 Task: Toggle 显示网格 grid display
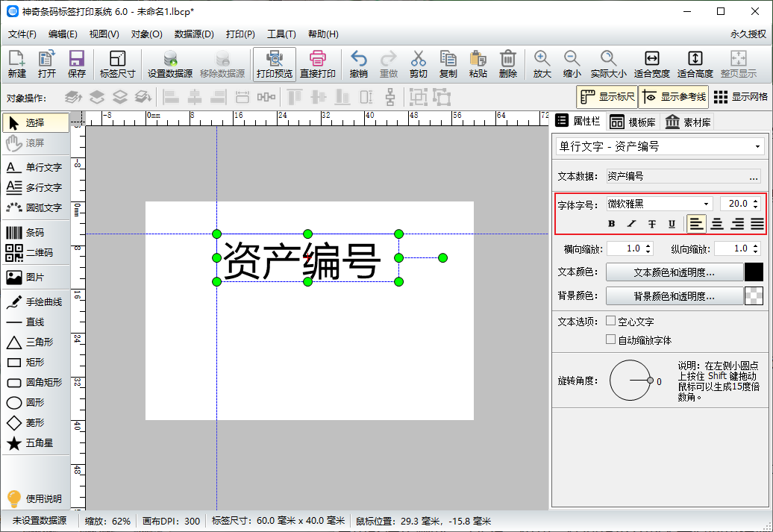740,97
